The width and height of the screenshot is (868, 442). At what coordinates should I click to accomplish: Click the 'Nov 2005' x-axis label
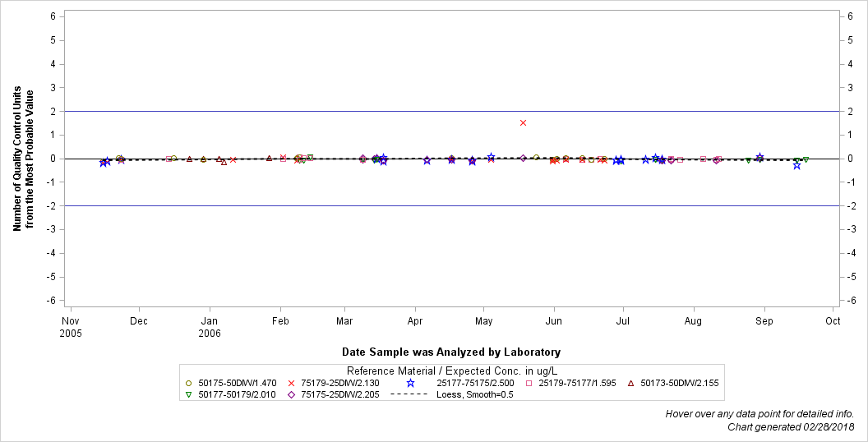[71, 327]
